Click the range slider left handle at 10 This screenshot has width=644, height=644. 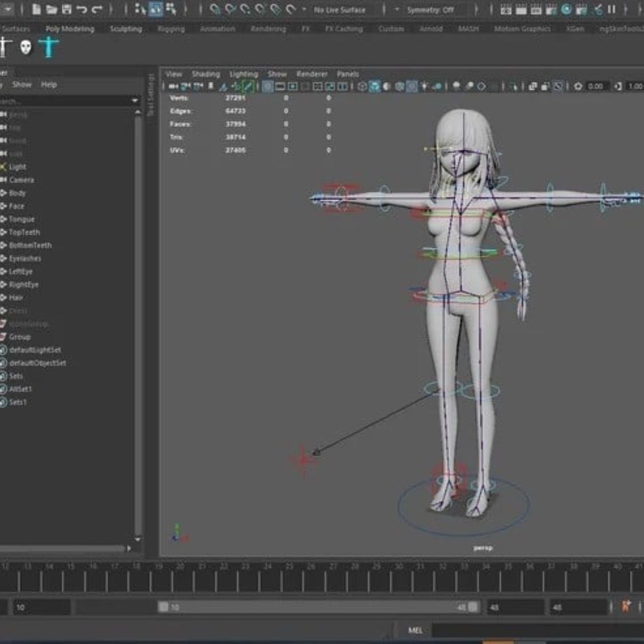click(x=164, y=607)
